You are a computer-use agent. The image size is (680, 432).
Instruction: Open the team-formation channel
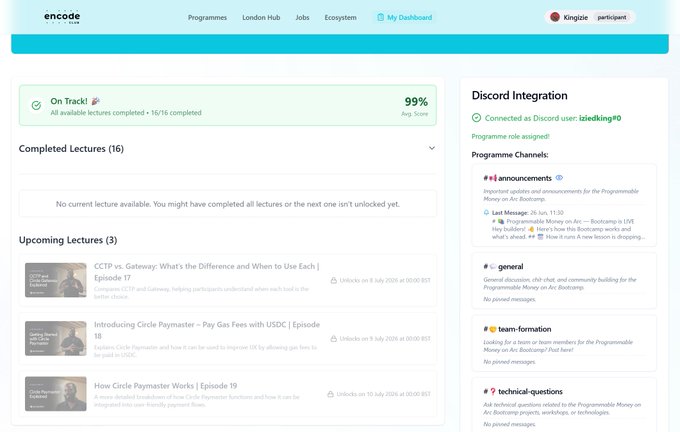(525, 329)
